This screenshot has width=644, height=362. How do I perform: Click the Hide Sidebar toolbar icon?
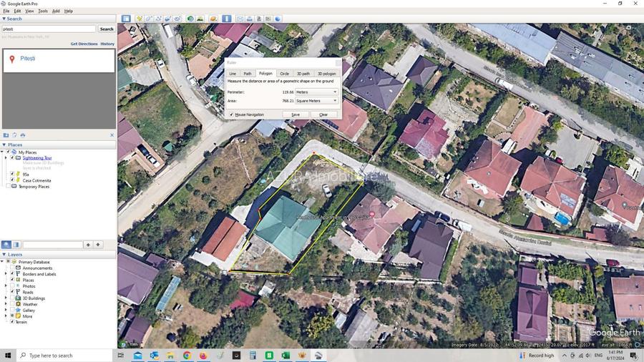[x=126, y=19]
